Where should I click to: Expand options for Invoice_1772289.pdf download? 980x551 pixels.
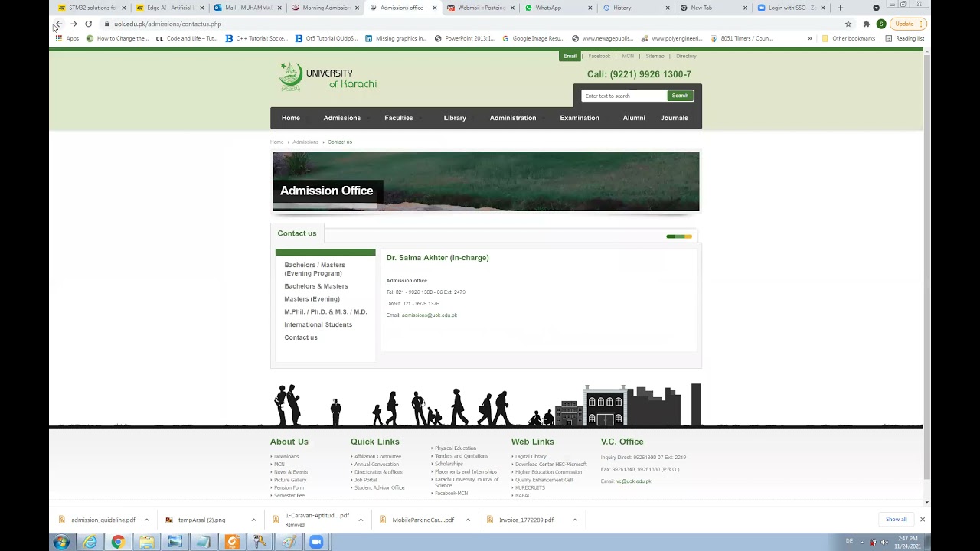(574, 520)
